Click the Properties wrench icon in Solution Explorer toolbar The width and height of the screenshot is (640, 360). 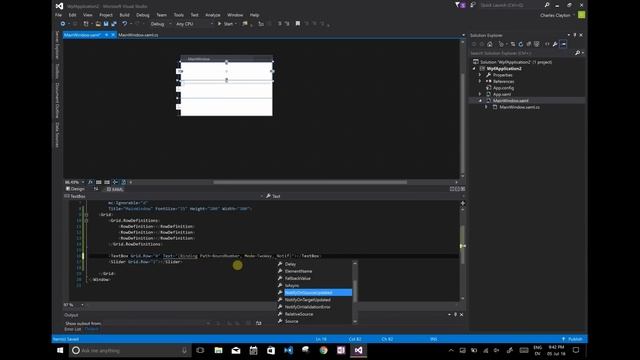(555, 44)
